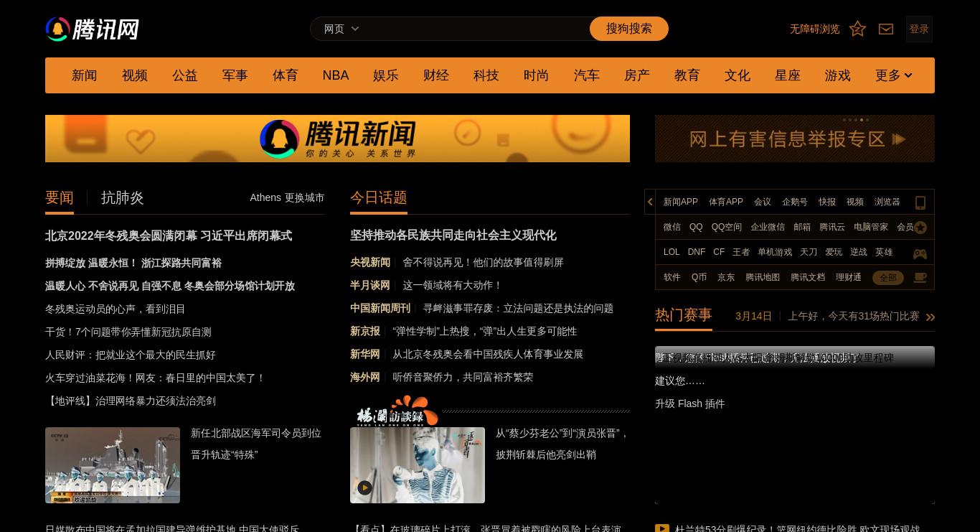Open the 热门赛事 section heading
Viewport: 980px width, 532px height.
pos(684,315)
